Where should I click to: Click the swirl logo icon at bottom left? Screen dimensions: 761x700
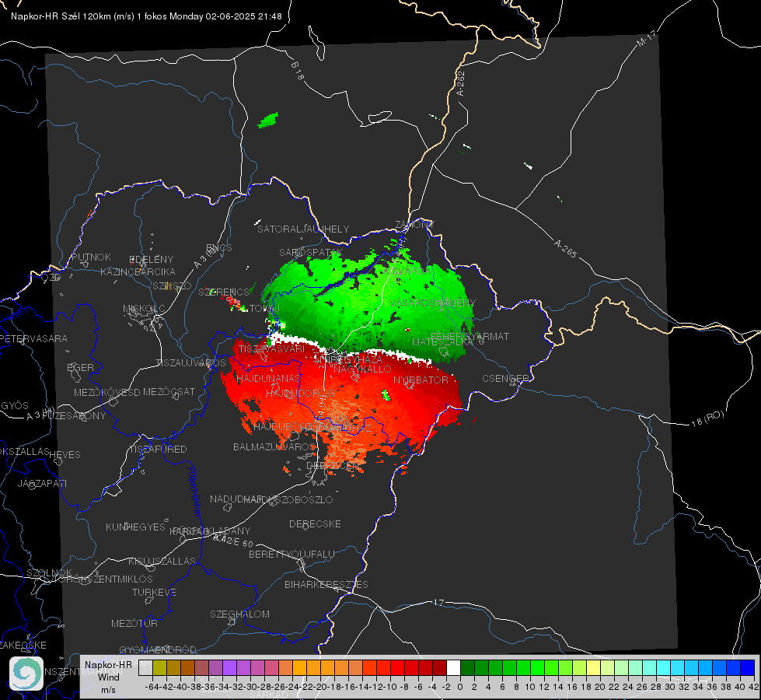(x=26, y=674)
